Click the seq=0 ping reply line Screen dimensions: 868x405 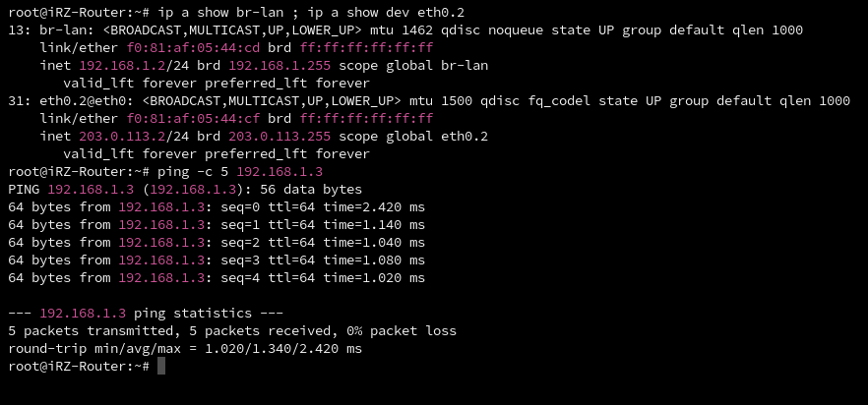coord(217,205)
